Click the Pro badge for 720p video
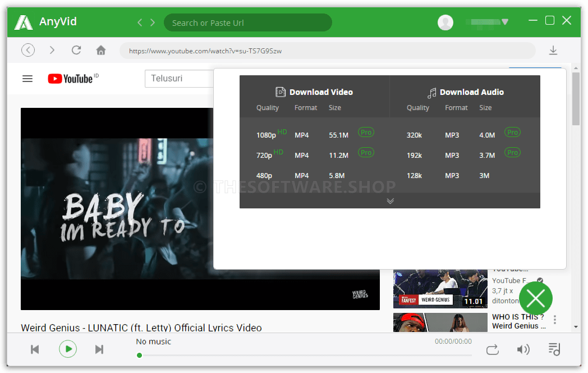588x373 pixels. (366, 152)
